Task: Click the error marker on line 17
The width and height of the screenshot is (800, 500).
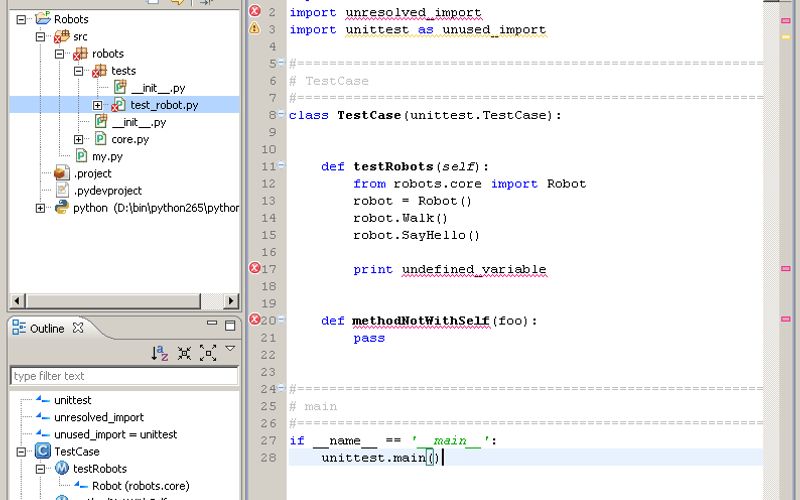Action: [x=254, y=268]
